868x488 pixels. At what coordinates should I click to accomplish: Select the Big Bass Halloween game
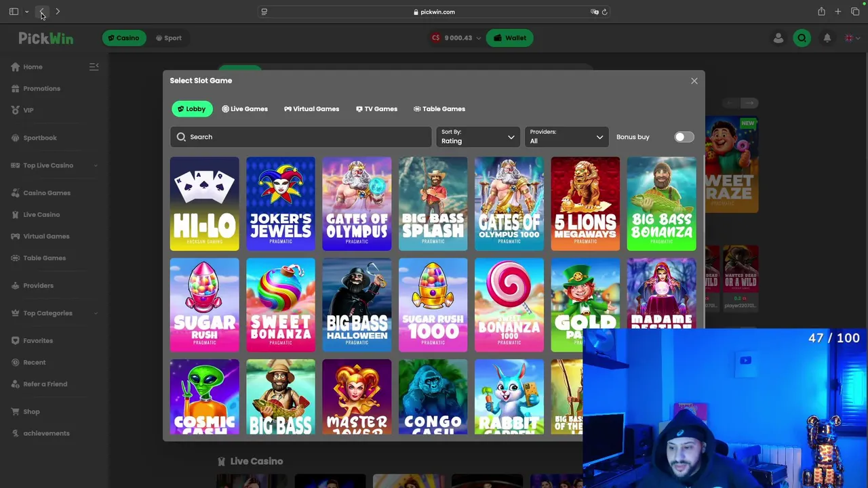357,305
